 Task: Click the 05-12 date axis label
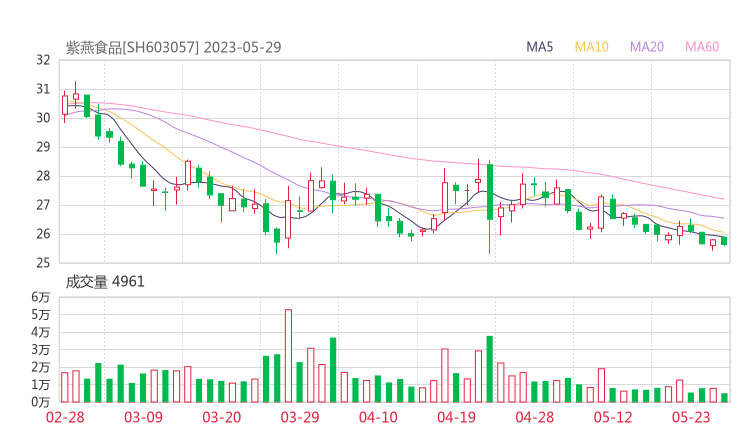[x=613, y=417]
